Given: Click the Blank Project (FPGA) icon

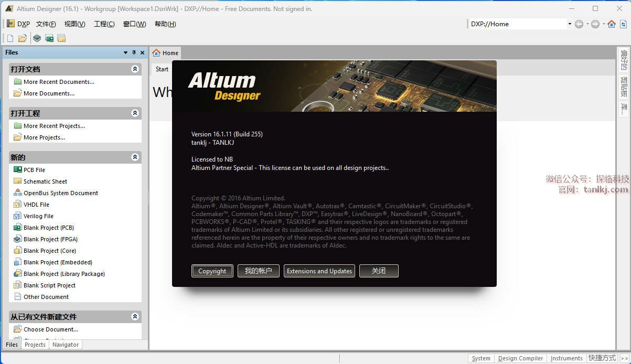Looking at the screenshot, I should click(18, 239).
